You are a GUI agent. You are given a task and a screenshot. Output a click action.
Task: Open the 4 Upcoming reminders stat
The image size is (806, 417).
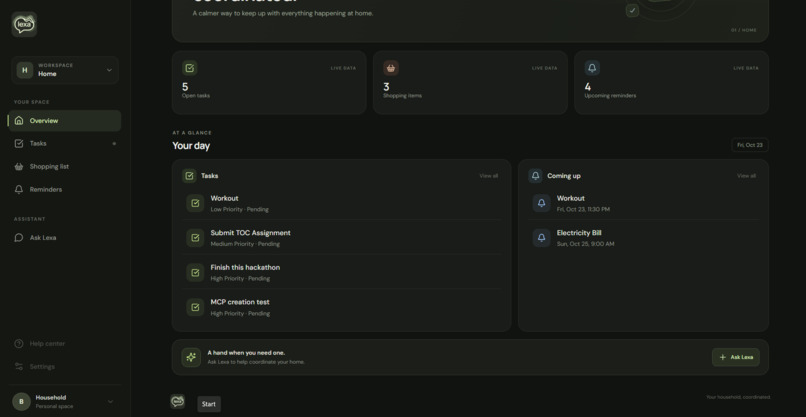coord(671,82)
